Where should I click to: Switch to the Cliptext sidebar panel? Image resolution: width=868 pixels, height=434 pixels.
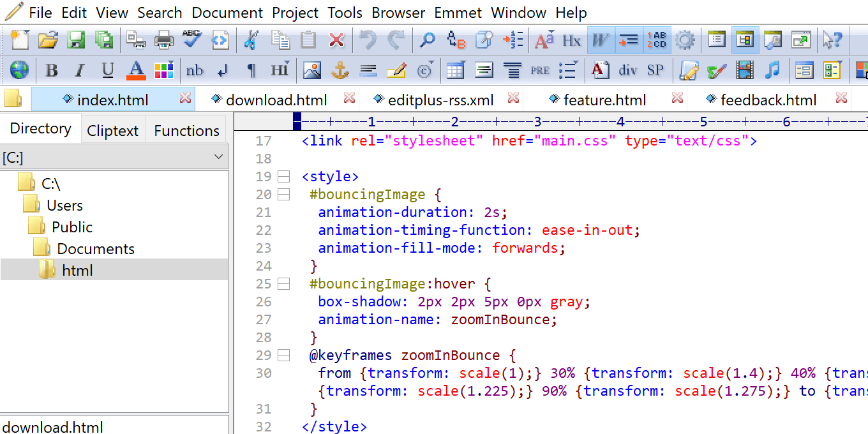click(112, 130)
